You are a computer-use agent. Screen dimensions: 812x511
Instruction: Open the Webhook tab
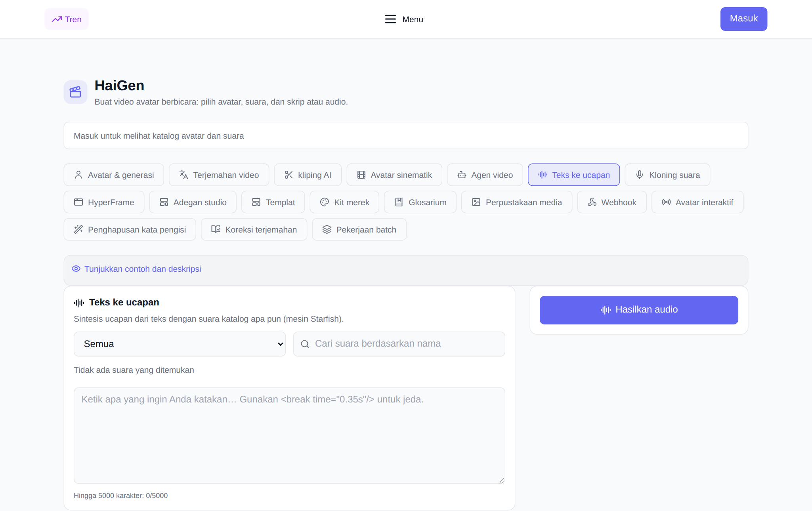click(611, 202)
